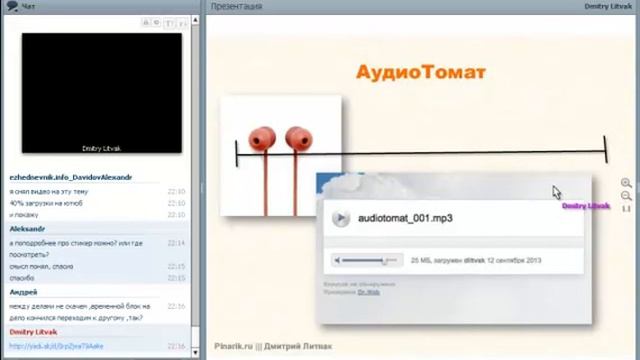Open the Dr.Web link below the player
640x360 pixels.
[369, 292]
